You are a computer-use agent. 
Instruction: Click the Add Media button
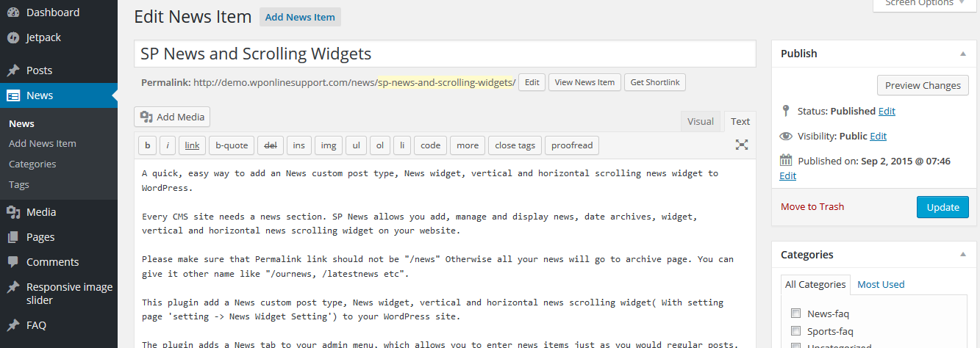[173, 117]
